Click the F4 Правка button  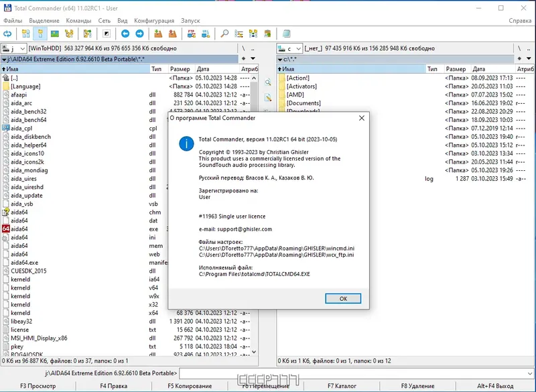pos(113,386)
